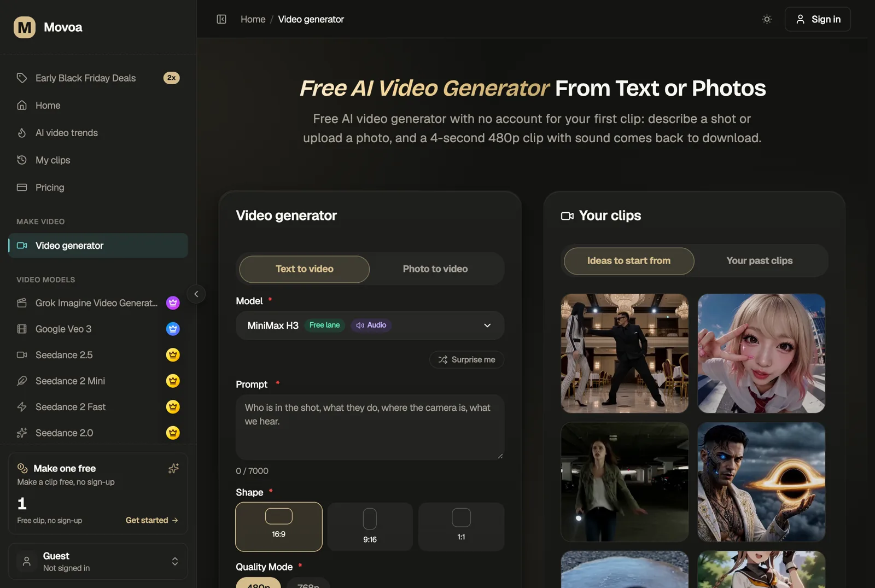The image size is (875, 588).
Task: Switch light theme with sun icon
Action: [767, 19]
